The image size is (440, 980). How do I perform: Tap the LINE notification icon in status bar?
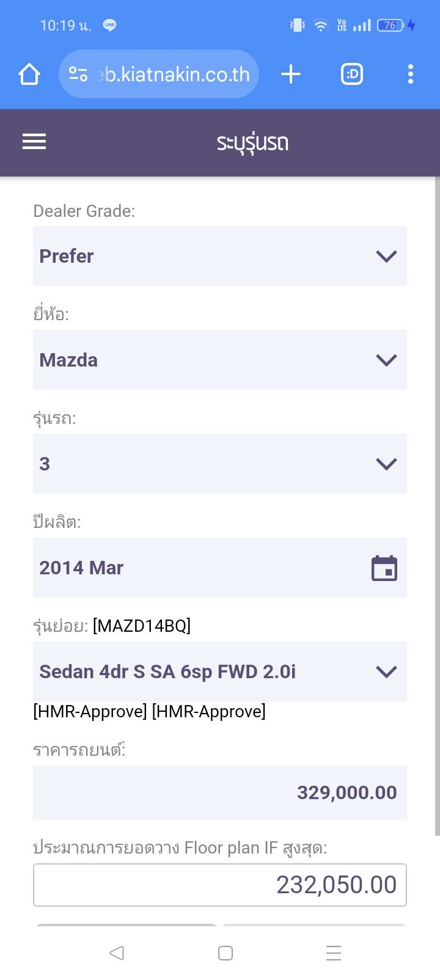tap(110, 25)
